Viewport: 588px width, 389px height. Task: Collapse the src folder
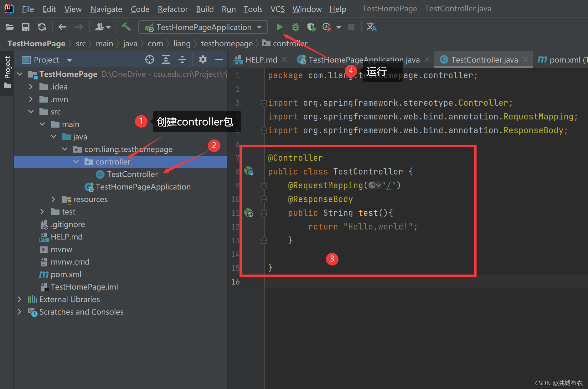[31, 112]
